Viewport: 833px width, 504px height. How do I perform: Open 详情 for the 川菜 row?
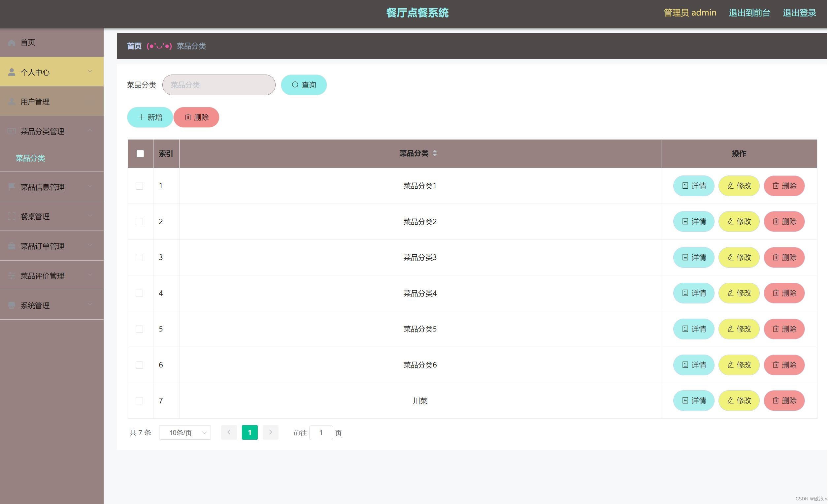coord(694,401)
